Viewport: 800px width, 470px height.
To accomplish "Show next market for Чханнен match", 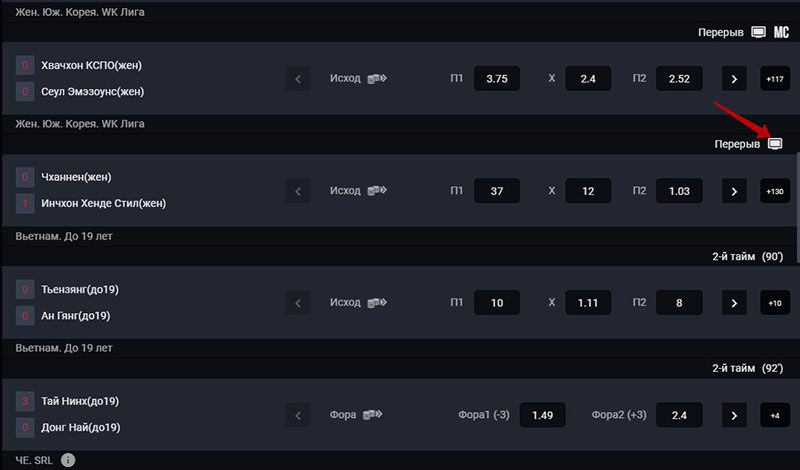I will [x=734, y=191].
